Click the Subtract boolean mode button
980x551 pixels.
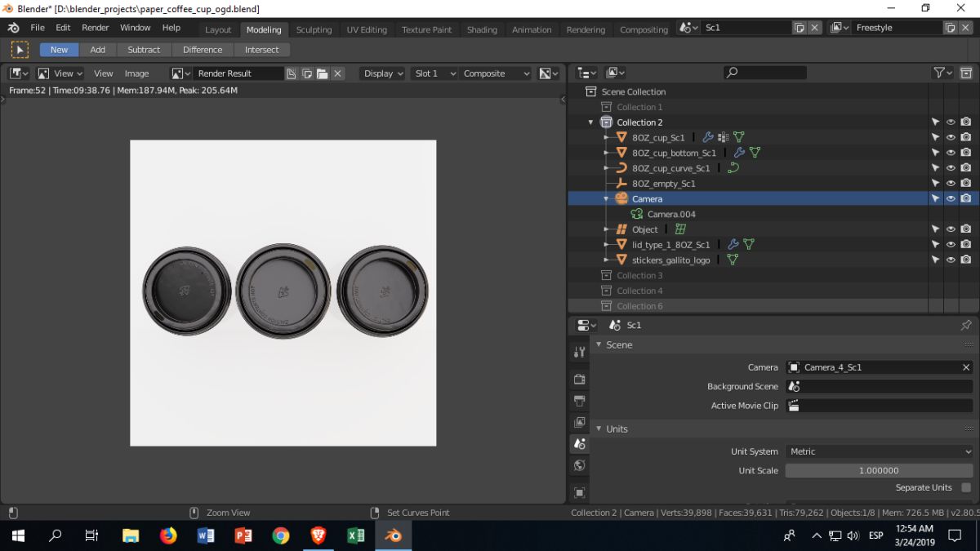click(144, 50)
